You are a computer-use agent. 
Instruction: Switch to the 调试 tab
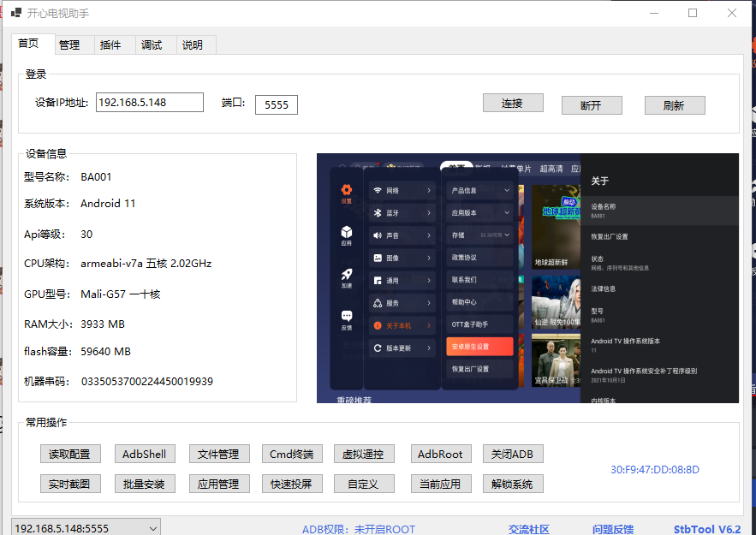click(152, 45)
